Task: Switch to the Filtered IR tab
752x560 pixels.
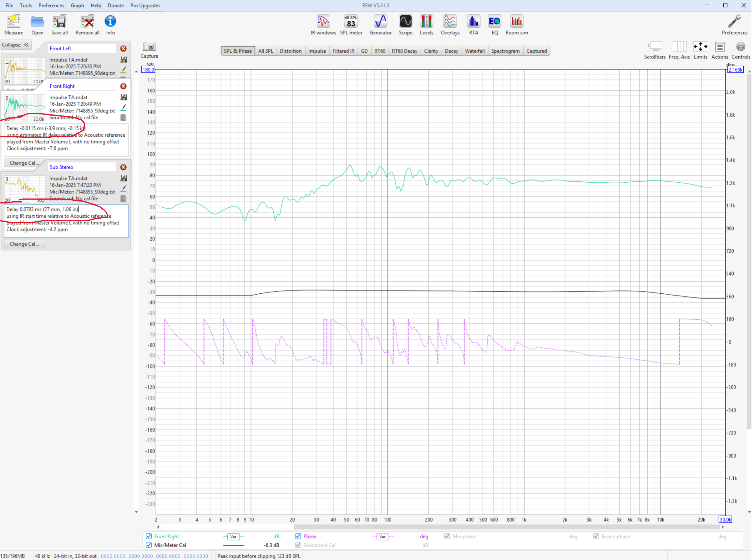Action: [343, 51]
